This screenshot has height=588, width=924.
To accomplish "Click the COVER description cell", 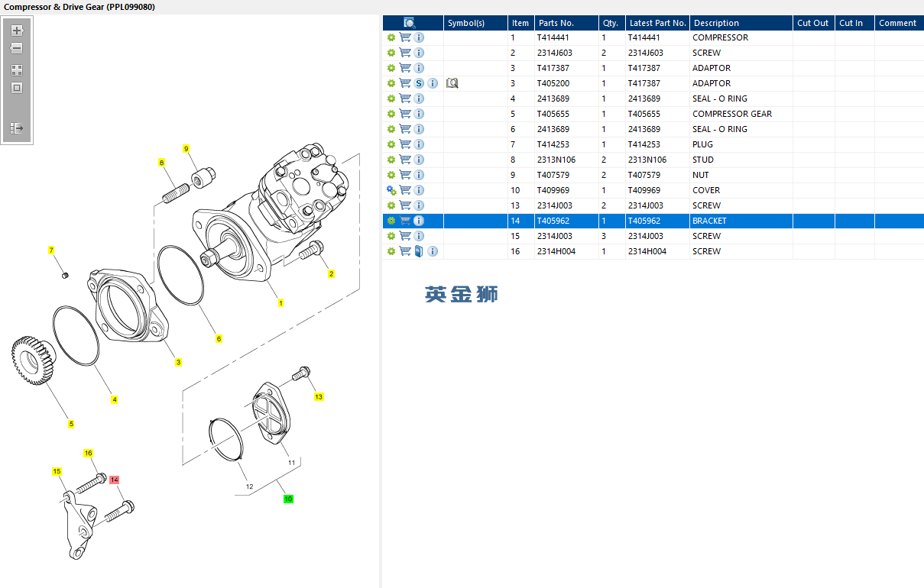I will point(741,190).
